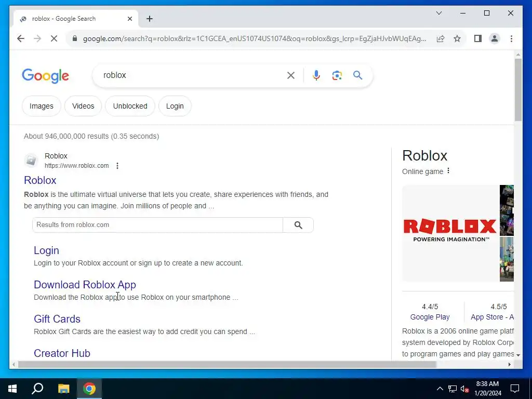Start voice search with the microphone
Screen dimensions: 532x399
(x=316, y=75)
